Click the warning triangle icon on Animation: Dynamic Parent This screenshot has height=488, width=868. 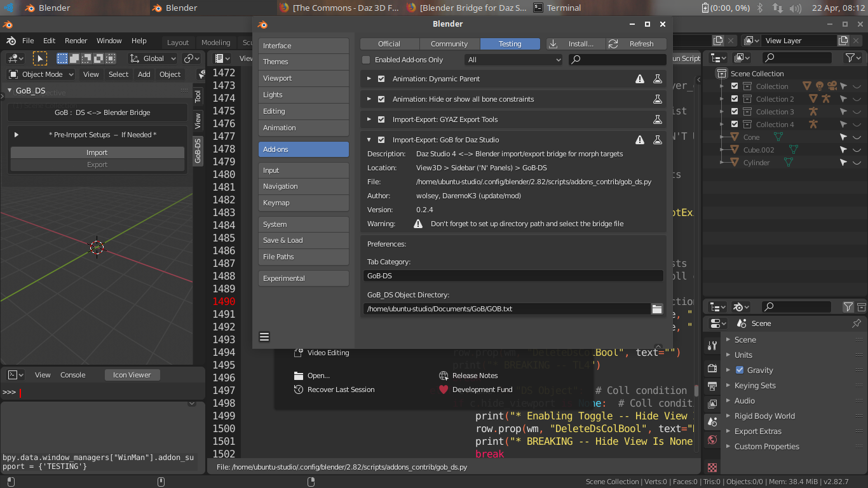[x=640, y=79]
